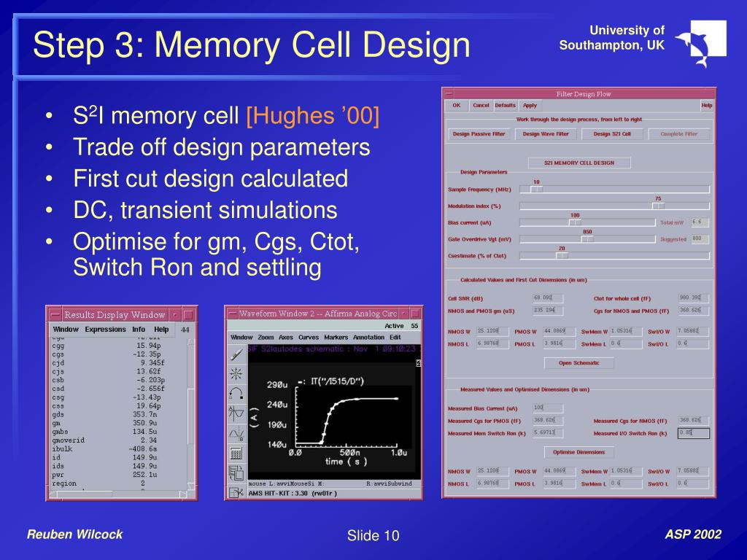Click the curved arc arrow icon in Waveform toolbar

coord(236,393)
